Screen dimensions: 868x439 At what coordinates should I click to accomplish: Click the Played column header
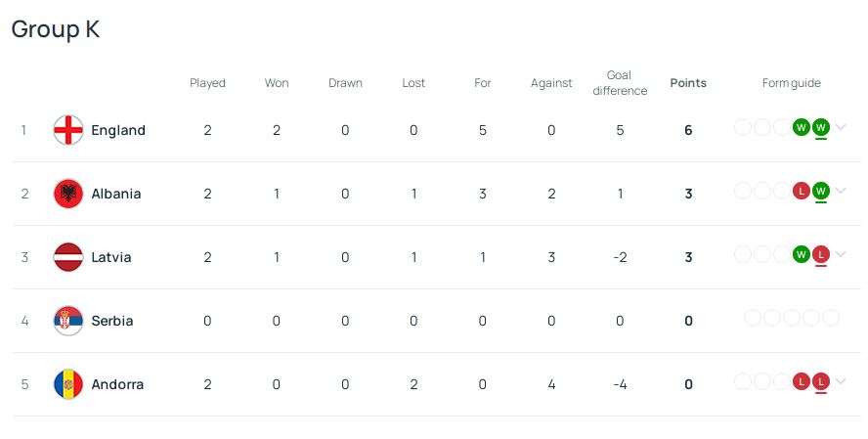[x=207, y=83]
